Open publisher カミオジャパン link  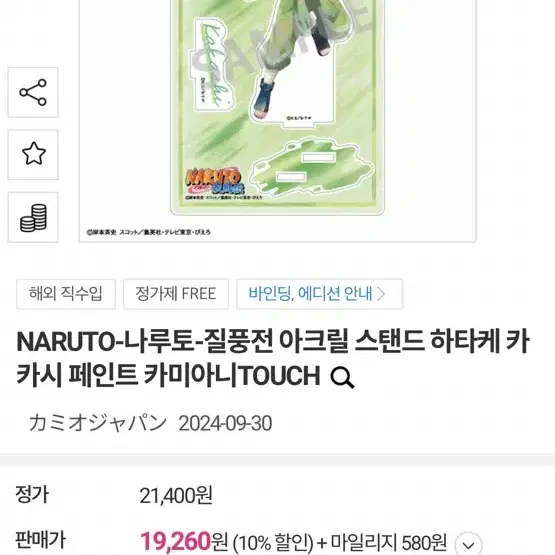point(98,423)
